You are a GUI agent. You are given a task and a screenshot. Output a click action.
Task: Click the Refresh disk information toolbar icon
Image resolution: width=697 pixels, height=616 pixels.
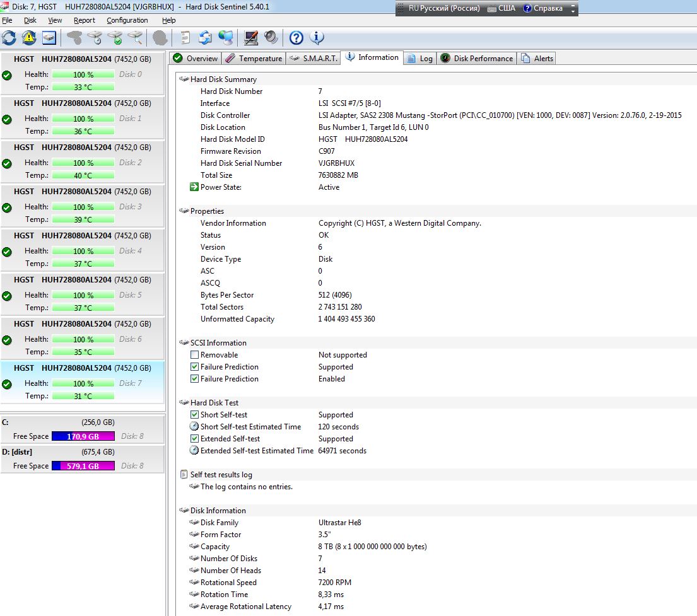pyautogui.click(x=9, y=38)
